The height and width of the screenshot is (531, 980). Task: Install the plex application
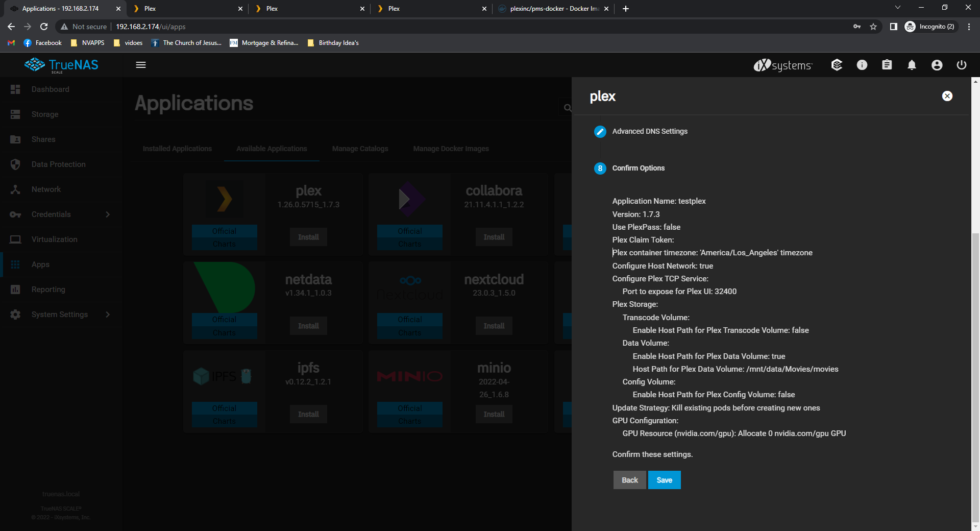[308, 237]
